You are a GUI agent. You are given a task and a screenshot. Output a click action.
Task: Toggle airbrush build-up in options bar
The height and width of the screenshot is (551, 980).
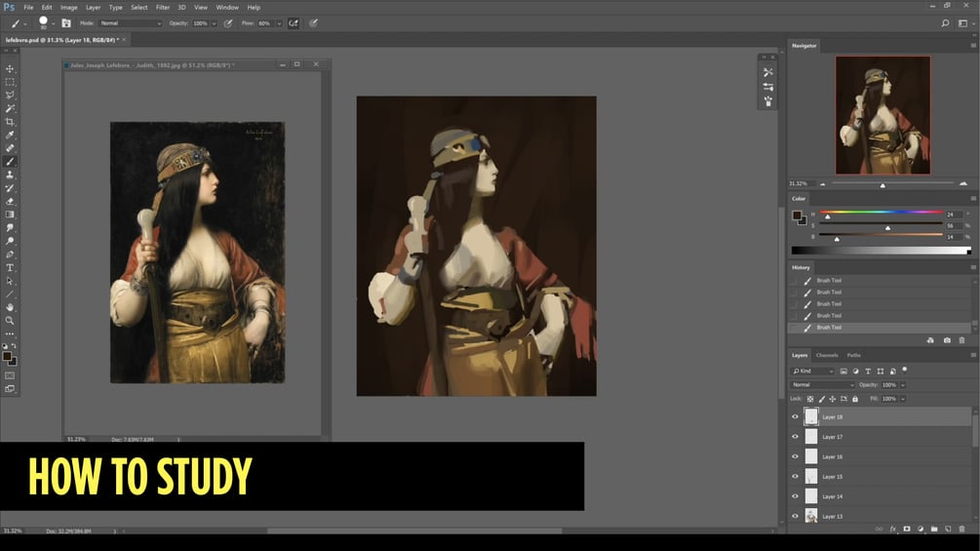pyautogui.click(x=294, y=23)
